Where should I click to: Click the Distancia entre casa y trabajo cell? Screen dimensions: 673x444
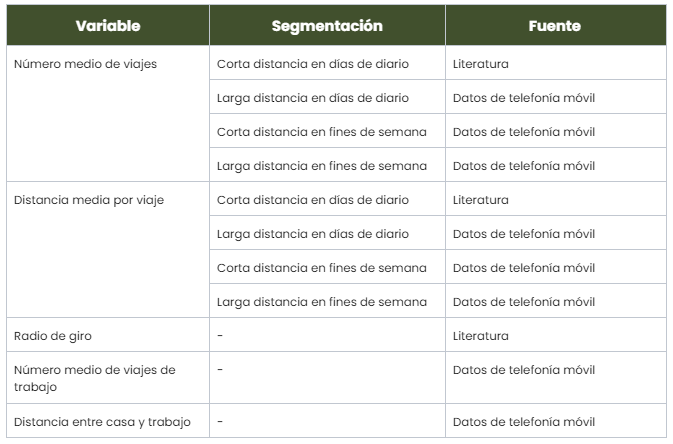click(102, 421)
